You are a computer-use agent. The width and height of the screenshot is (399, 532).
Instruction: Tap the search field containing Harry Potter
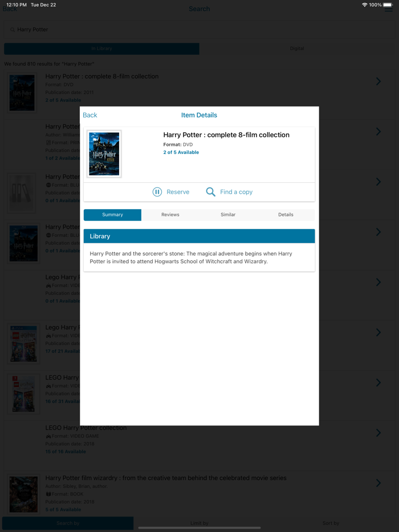coord(199,30)
